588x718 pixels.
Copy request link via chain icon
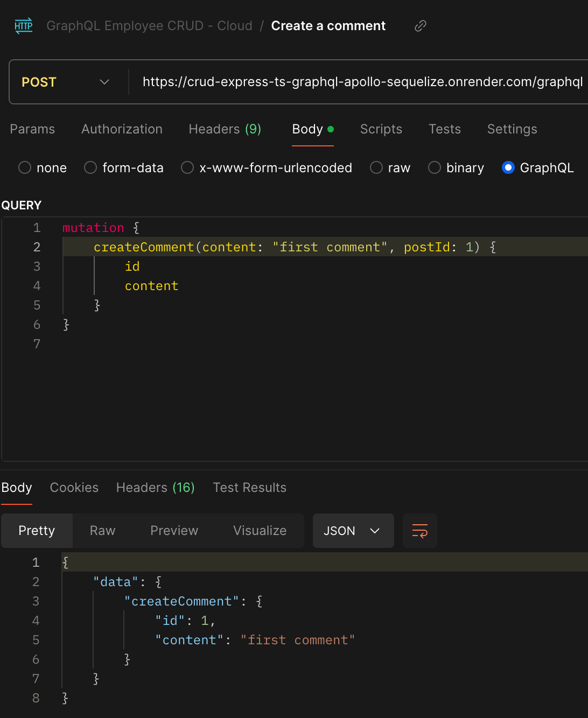click(x=421, y=26)
